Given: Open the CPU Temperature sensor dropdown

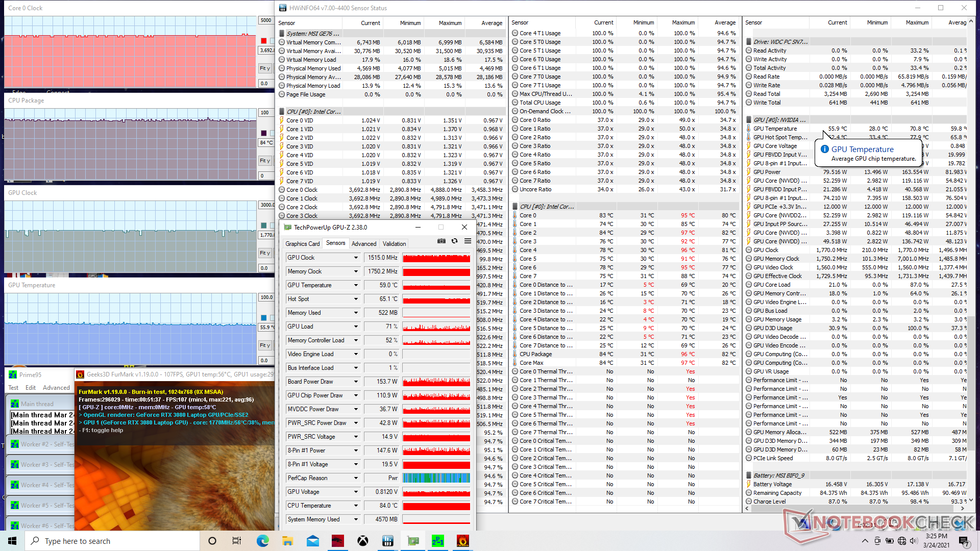Looking at the screenshot, I should click(x=356, y=506).
